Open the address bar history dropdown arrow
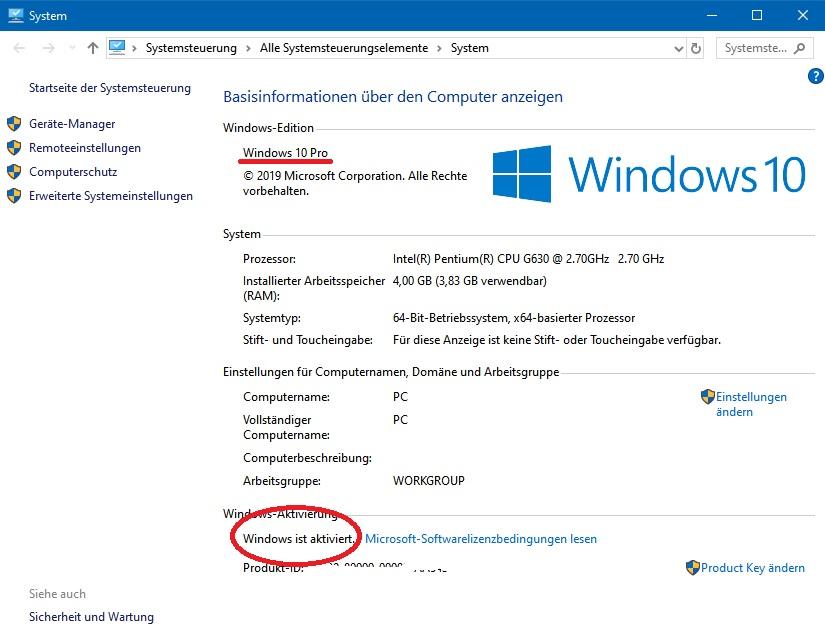The width and height of the screenshot is (825, 643). (x=678, y=47)
